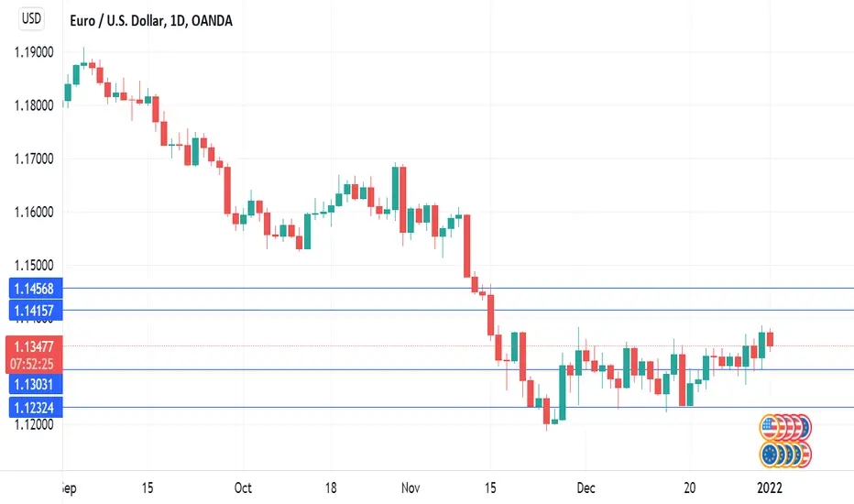Click the 2022 date axis label
The width and height of the screenshot is (854, 504).
click(x=770, y=488)
